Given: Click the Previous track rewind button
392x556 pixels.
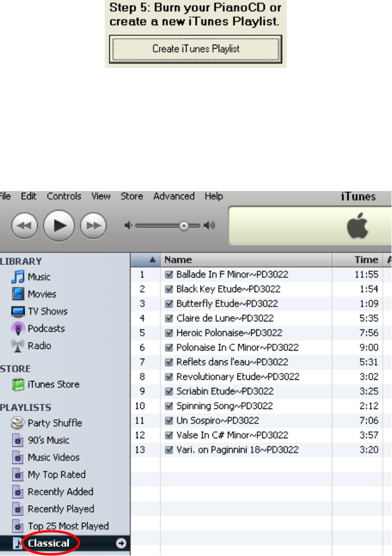Looking at the screenshot, I should click(25, 225).
